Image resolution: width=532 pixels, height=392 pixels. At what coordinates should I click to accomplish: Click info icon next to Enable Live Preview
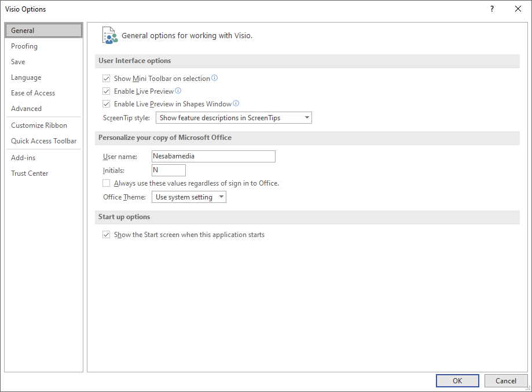click(178, 91)
